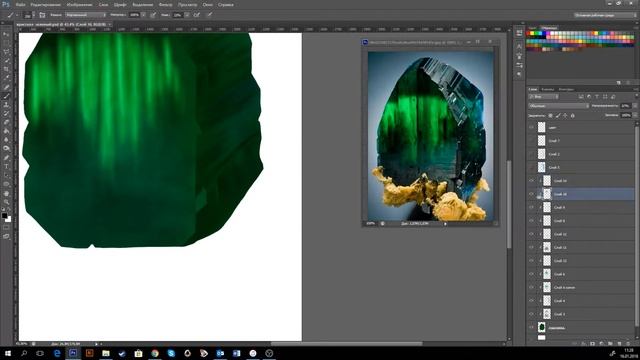
Task: Select the Quick Selection tool
Action: coord(6,60)
